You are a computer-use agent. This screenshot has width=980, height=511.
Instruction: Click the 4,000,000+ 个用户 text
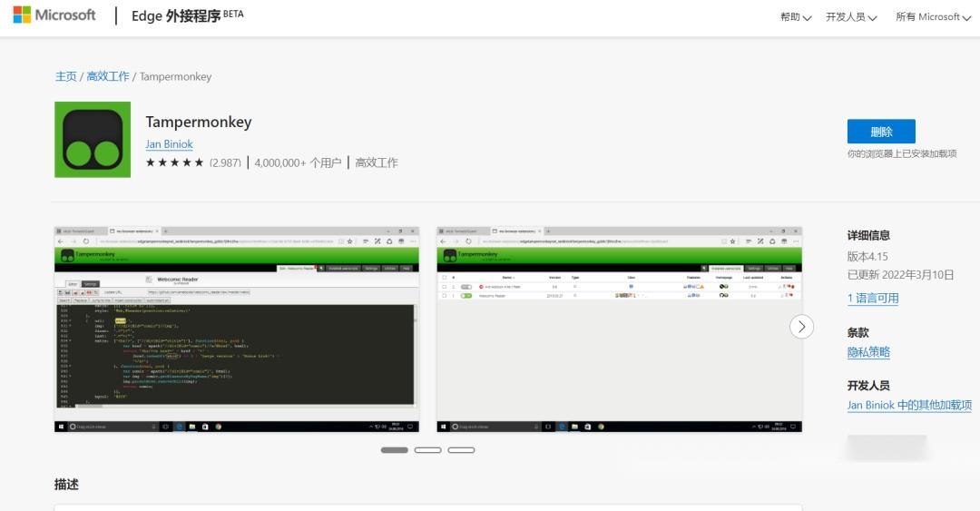pos(298,162)
